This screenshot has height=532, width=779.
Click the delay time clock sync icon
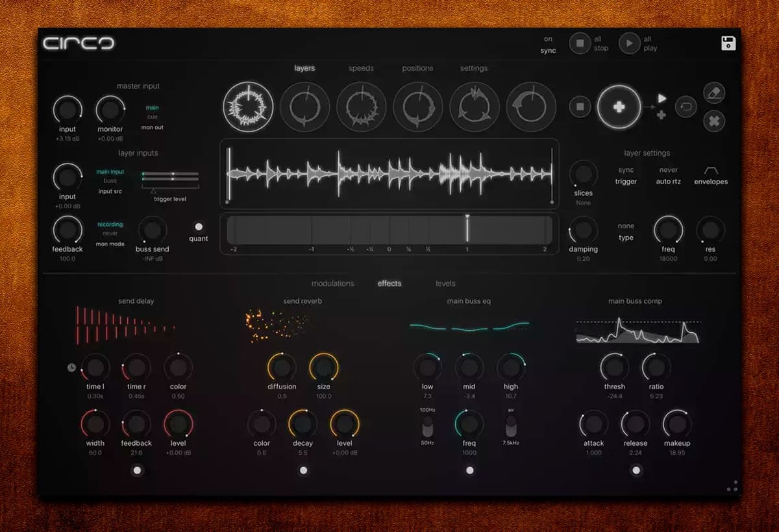[x=71, y=368]
